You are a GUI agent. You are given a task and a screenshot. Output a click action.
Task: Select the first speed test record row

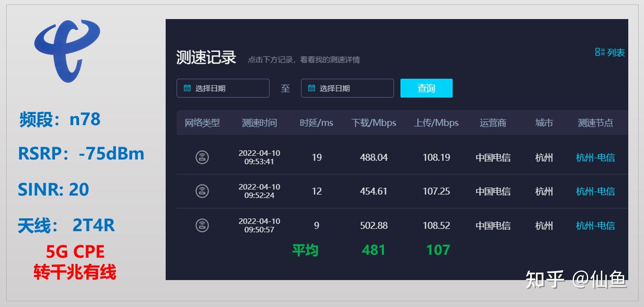tap(373, 157)
